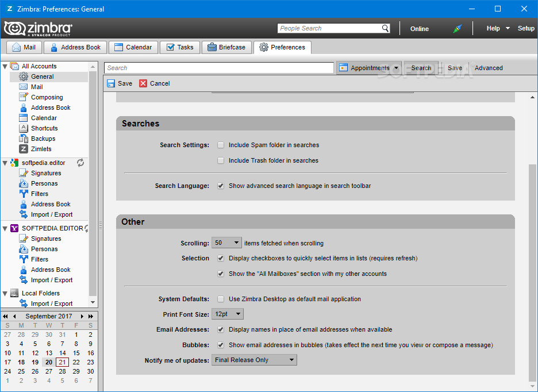This screenshot has width=538, height=392.
Task: Disable showing advanced search language
Action: (x=221, y=185)
